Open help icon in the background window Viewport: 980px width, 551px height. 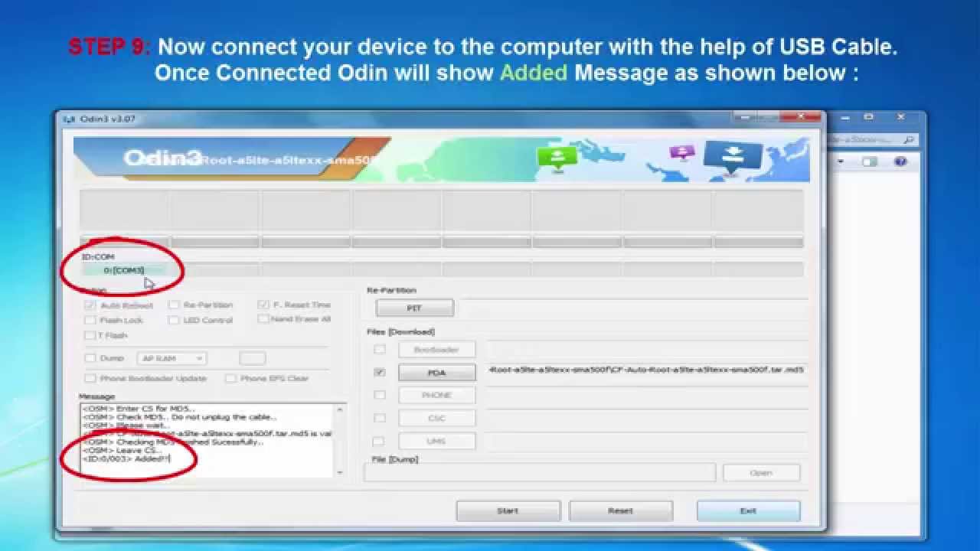coord(900,161)
